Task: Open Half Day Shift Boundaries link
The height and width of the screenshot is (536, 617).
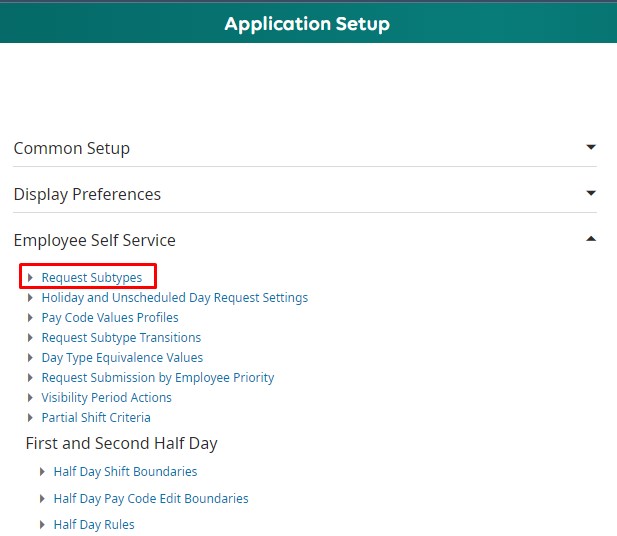Action: click(125, 472)
